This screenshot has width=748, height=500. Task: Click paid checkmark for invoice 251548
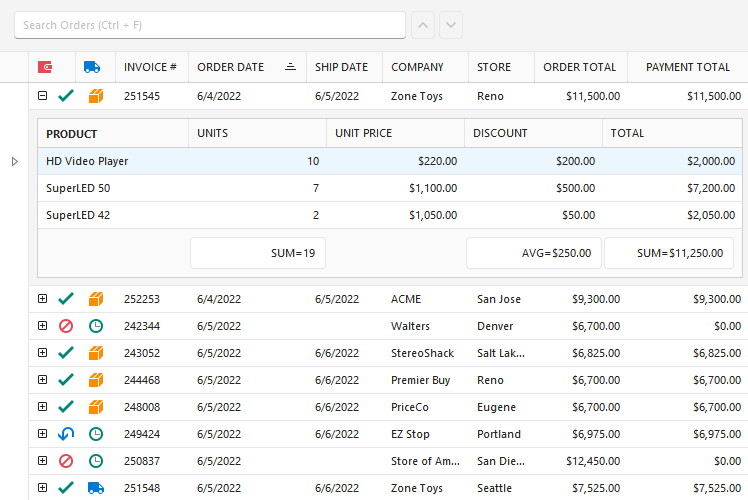pos(66,488)
